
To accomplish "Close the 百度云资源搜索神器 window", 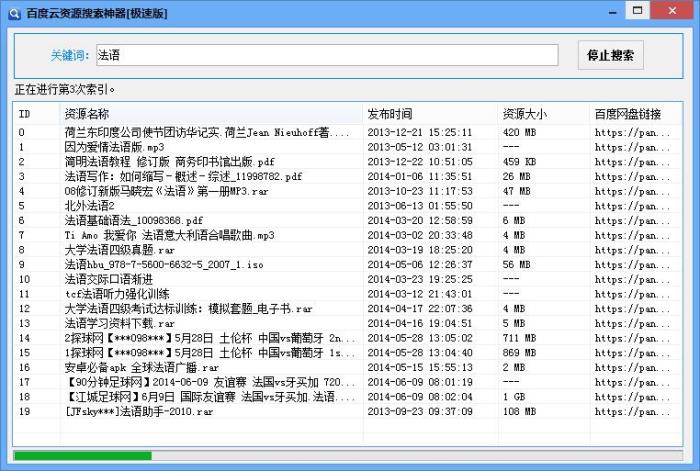I will pyautogui.click(x=672, y=10).
